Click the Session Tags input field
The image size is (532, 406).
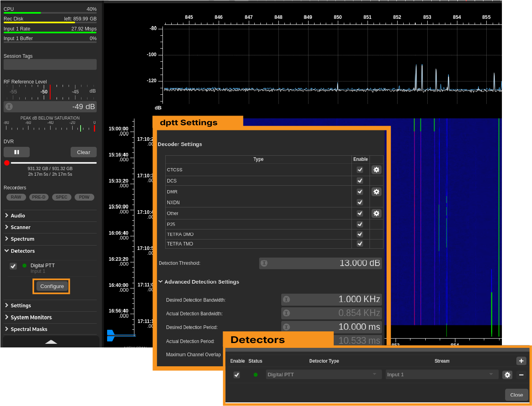(x=50, y=65)
